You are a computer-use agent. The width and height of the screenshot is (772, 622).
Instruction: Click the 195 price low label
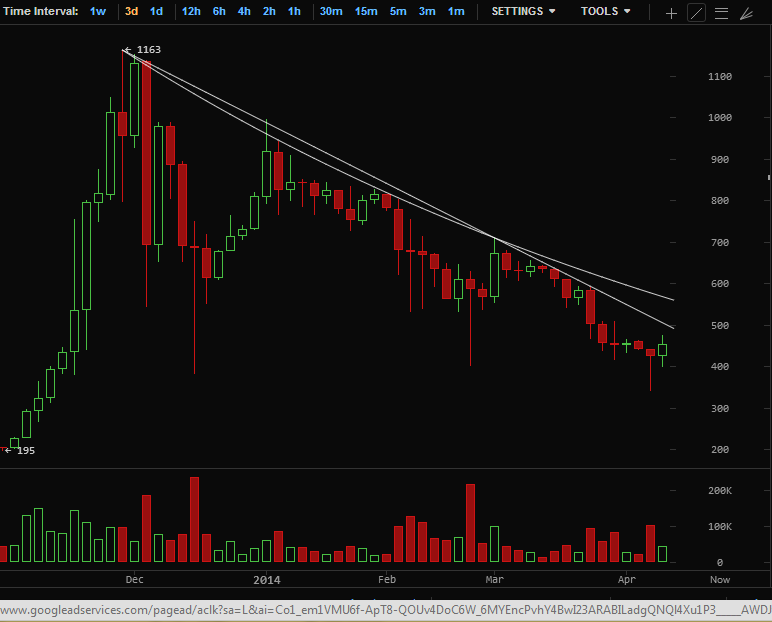[26, 451]
